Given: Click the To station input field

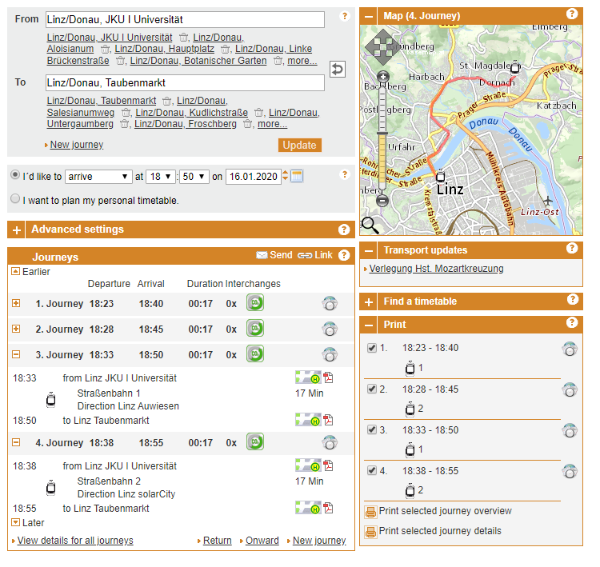Looking at the screenshot, I should point(184,82).
